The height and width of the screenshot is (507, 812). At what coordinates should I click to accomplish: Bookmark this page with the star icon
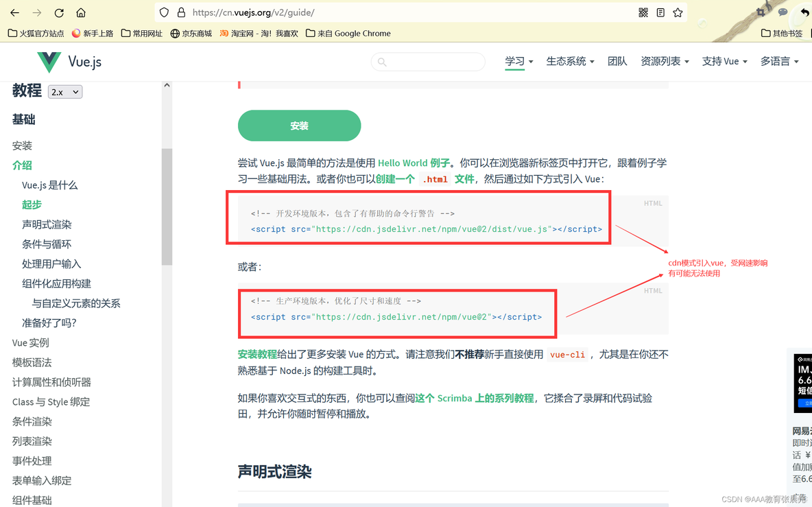[x=678, y=12]
